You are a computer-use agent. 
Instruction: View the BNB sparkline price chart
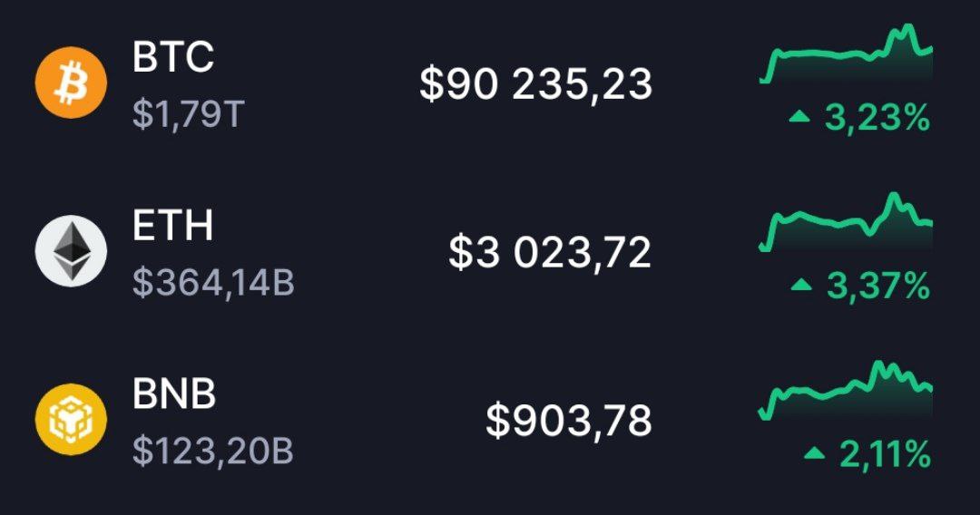coord(846,392)
